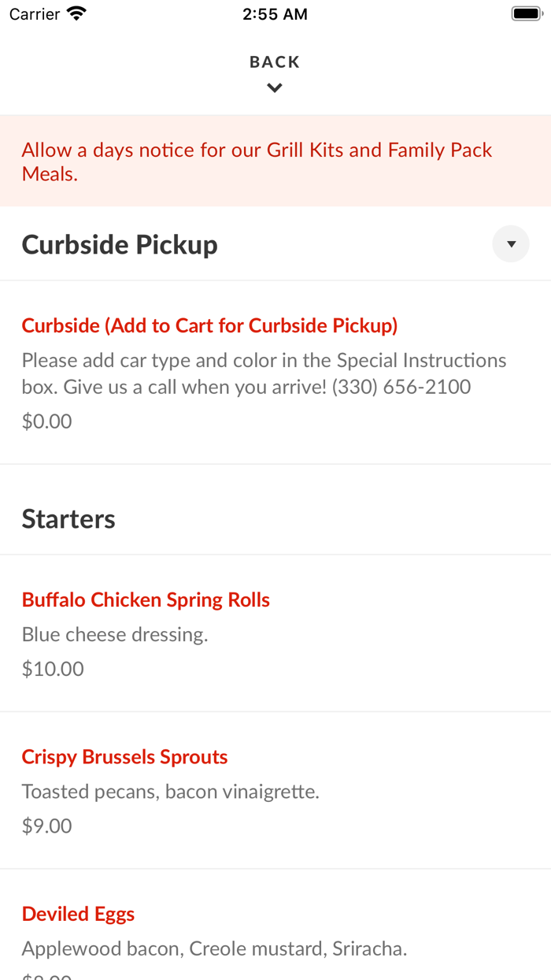The height and width of the screenshot is (980, 551).
Task: Select the Curbside Pickup section heading
Action: (120, 245)
